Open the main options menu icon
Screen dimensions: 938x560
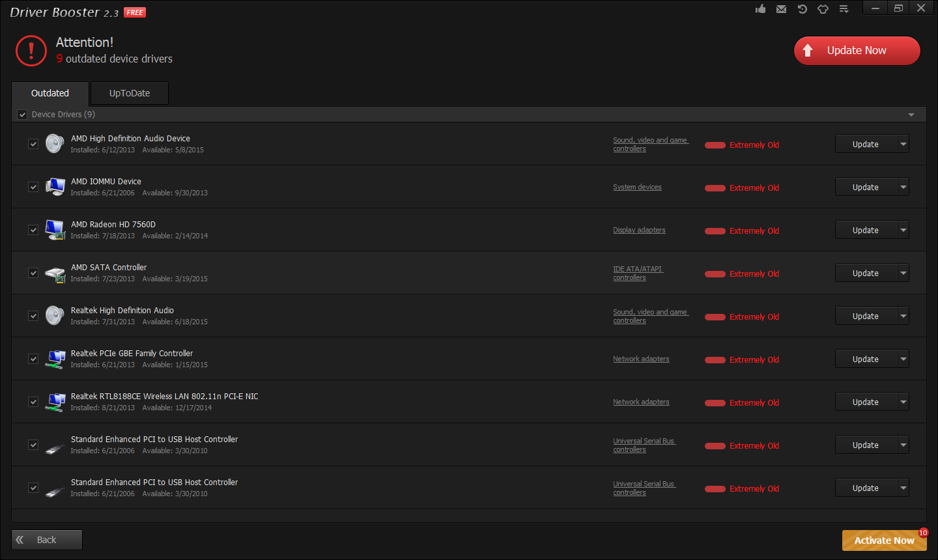(x=844, y=9)
